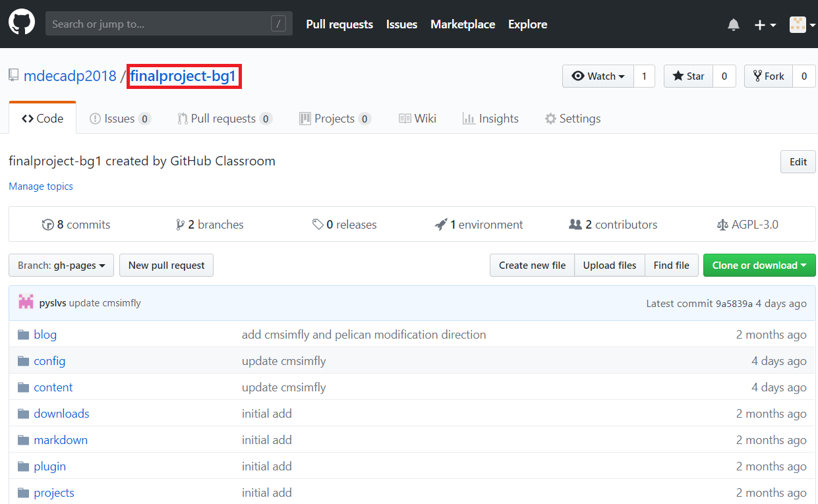818x504 pixels.
Task: Open the watchers count 1
Action: click(x=644, y=76)
